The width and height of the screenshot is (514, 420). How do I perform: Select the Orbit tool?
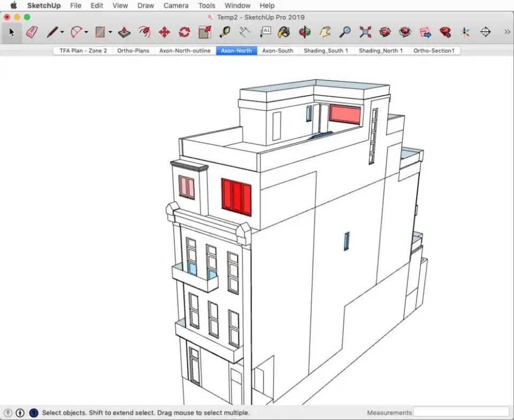coord(305,32)
